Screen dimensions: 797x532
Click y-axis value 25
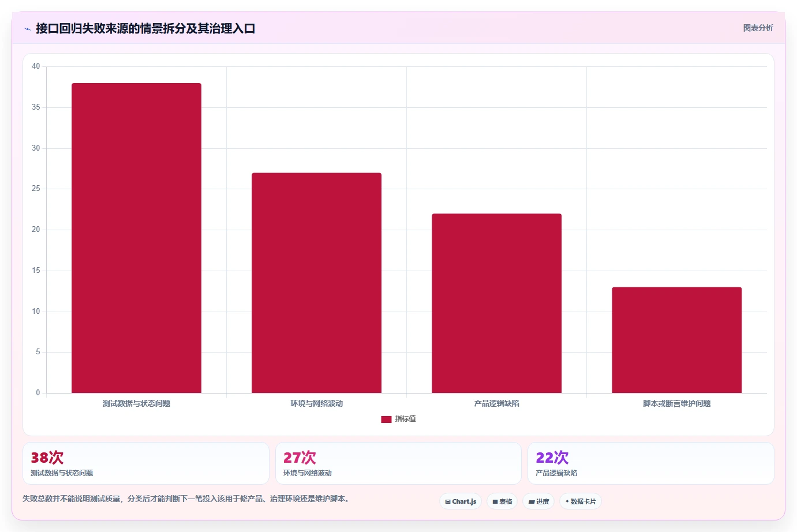tap(36, 189)
